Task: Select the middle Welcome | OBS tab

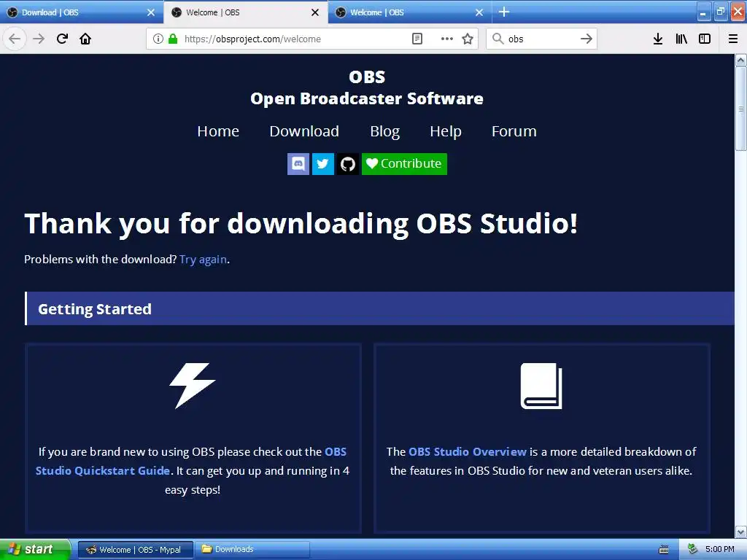Action: tap(246, 12)
